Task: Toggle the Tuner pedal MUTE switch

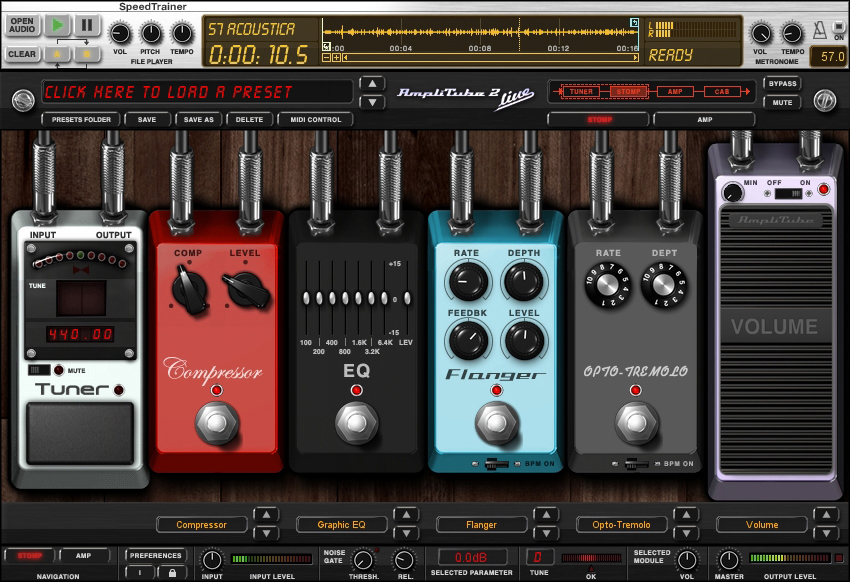Action: (x=39, y=370)
